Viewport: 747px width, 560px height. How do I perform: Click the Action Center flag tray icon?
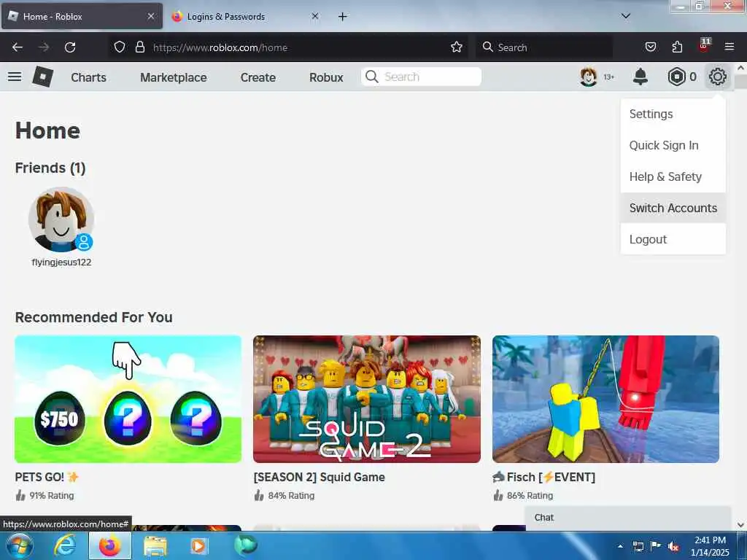(x=656, y=546)
